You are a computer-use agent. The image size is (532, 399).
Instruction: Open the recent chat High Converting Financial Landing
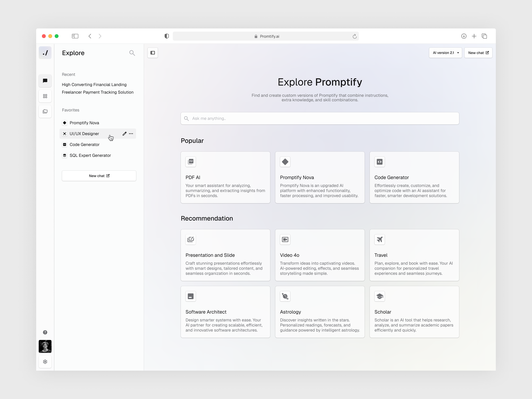tap(94, 85)
